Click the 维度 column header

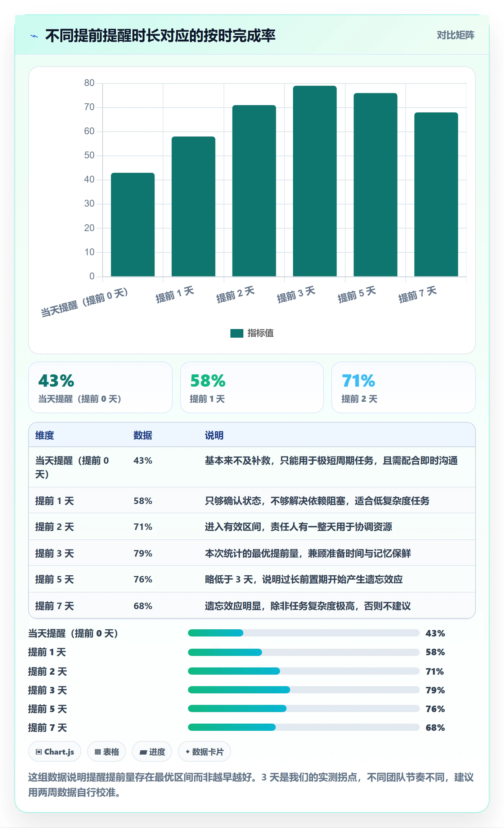coord(45,435)
